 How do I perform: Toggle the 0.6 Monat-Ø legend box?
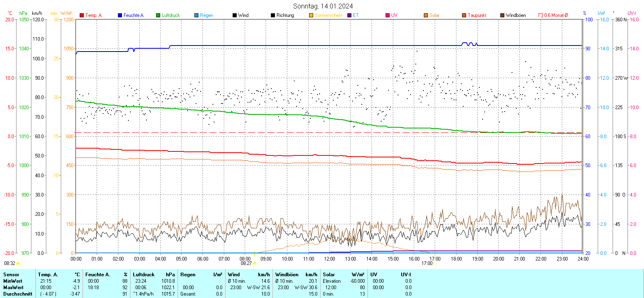[541, 15]
